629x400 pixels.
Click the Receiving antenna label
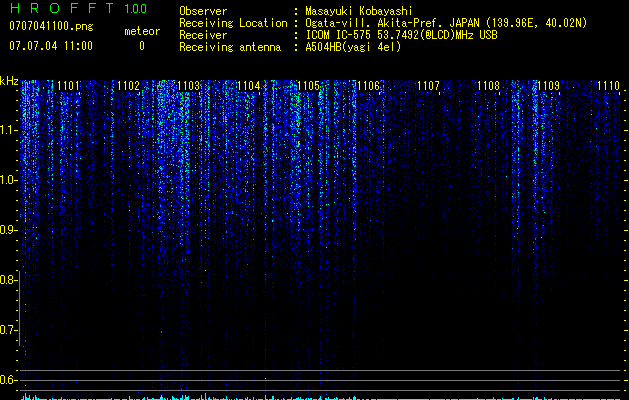(x=230, y=47)
